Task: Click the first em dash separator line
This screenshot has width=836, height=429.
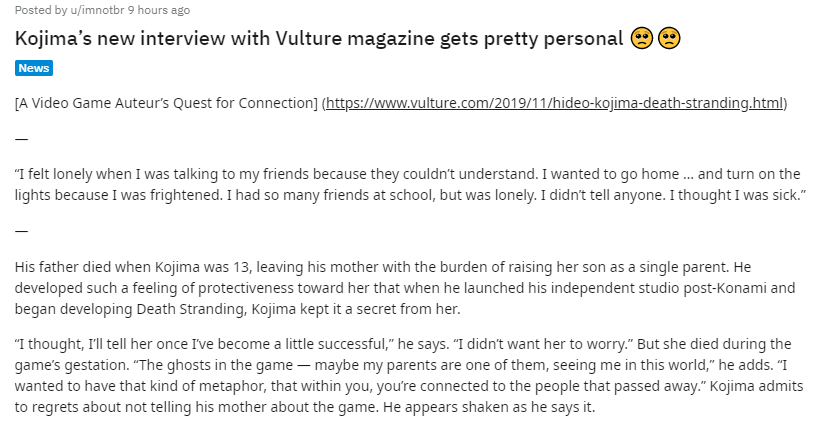Action: coord(21,139)
